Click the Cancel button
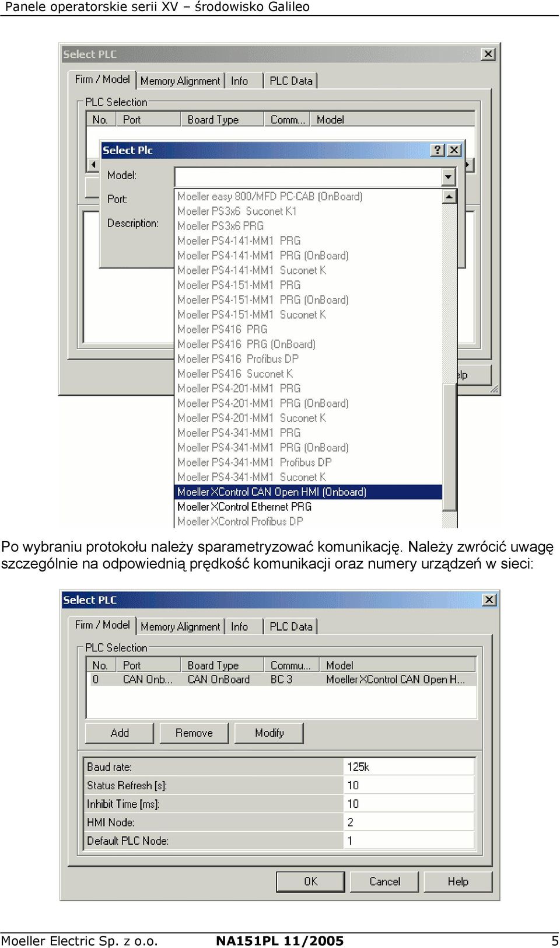The height and width of the screenshot is (948, 560). point(385,881)
